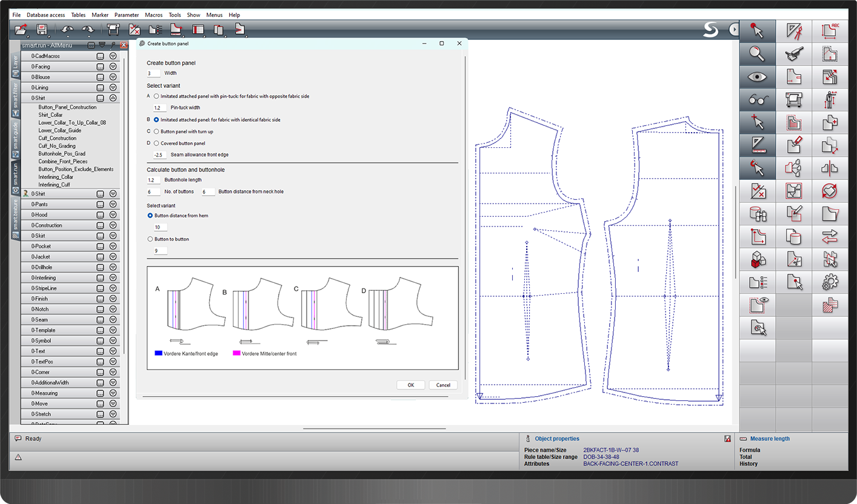Click the redo arrow in the toolbar

click(88, 30)
